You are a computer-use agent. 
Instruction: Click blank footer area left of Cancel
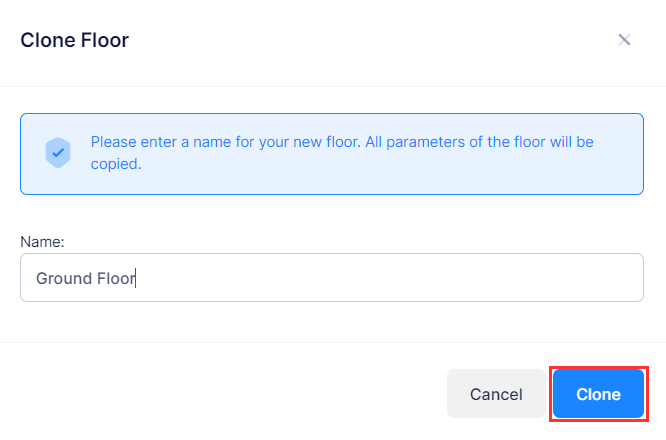click(x=220, y=394)
